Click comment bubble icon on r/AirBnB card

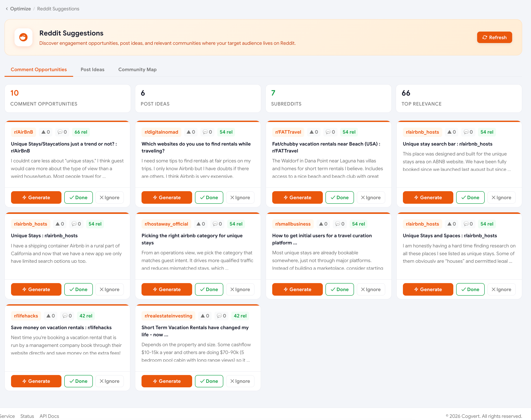pos(60,132)
